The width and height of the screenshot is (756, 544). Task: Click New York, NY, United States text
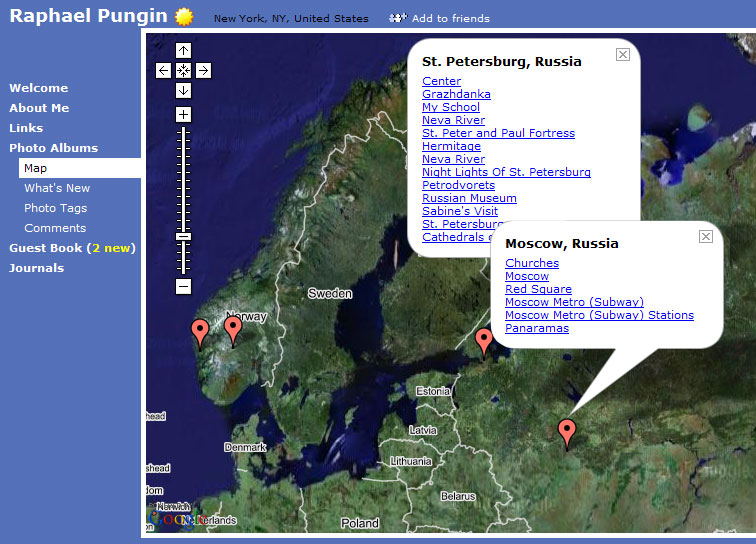click(291, 18)
